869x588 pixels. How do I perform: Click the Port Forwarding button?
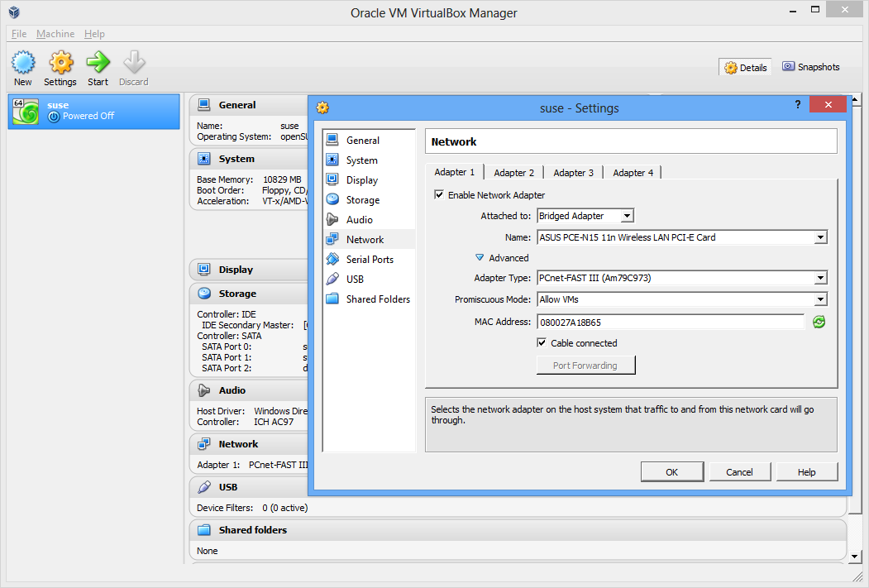[585, 366]
